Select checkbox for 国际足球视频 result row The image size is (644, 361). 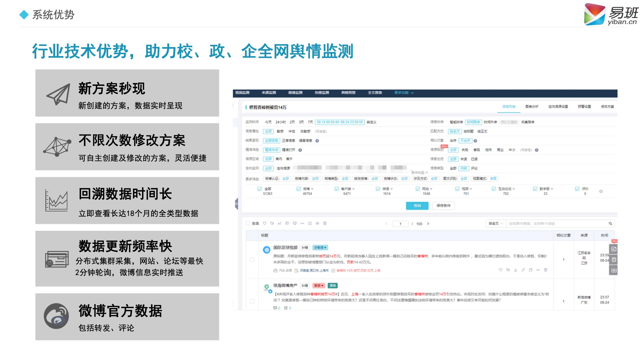coord(252,259)
